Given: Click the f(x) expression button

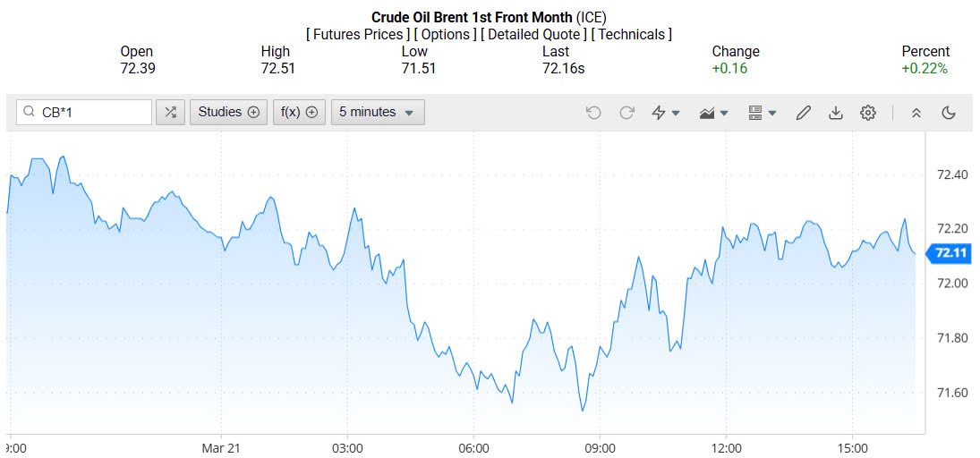Looking at the screenshot, I should pos(299,113).
